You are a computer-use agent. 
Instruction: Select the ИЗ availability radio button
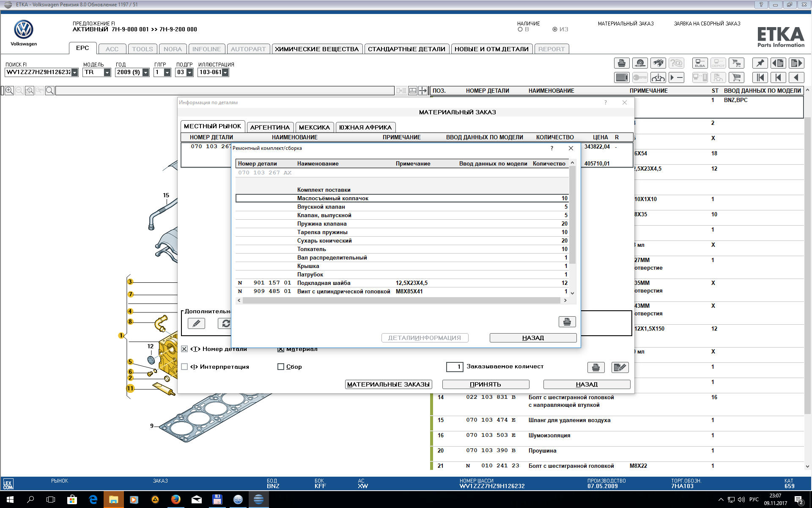[555, 29]
